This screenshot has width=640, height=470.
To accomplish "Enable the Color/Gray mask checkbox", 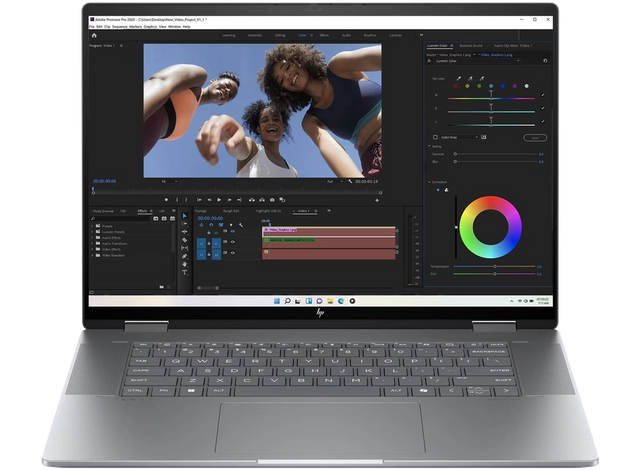I will pyautogui.click(x=435, y=137).
